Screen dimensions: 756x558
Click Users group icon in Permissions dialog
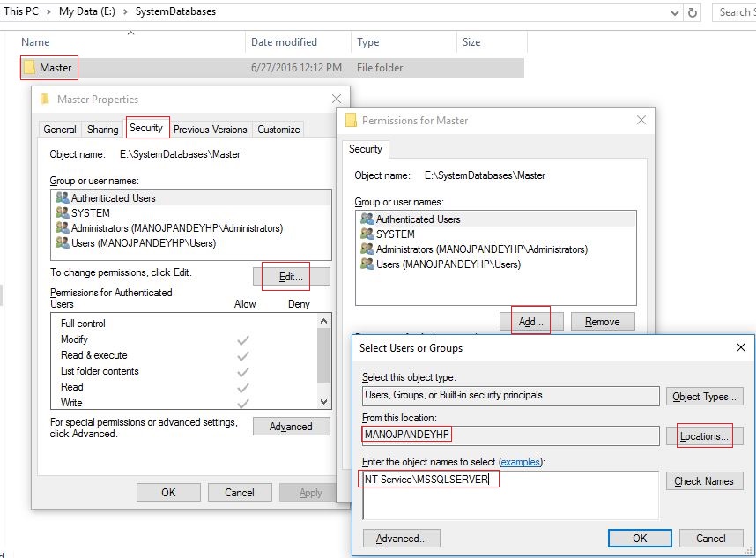click(x=367, y=264)
